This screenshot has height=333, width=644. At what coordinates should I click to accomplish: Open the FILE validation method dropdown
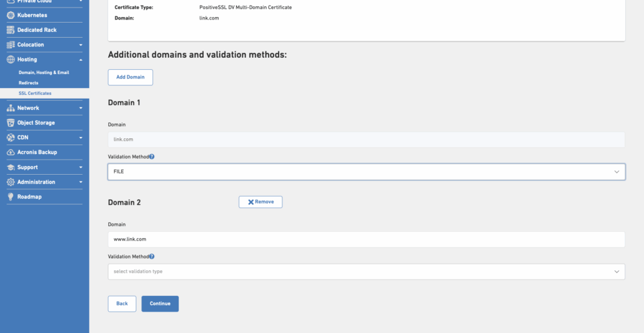[x=367, y=172]
